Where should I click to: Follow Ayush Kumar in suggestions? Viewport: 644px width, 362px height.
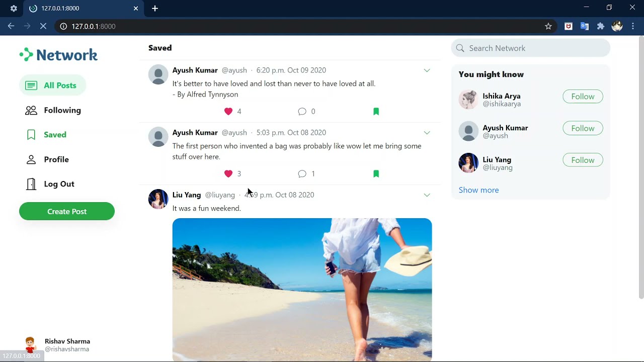point(583,128)
